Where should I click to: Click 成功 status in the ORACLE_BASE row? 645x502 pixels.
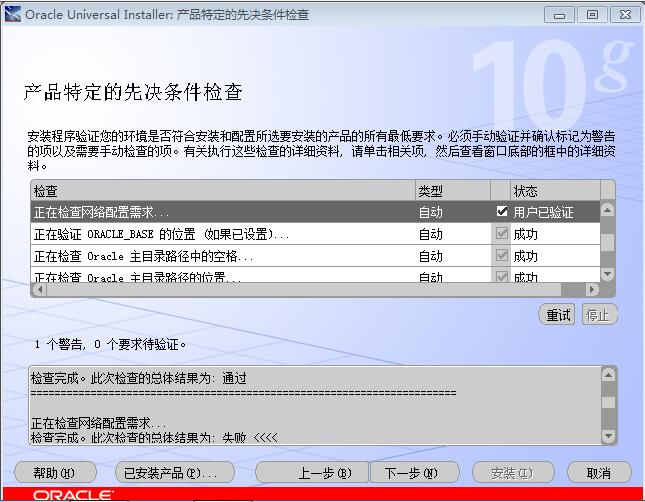point(525,234)
